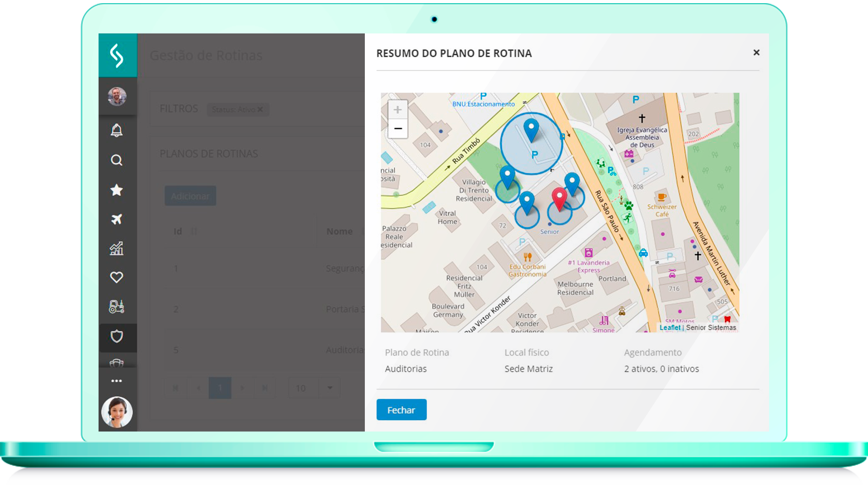Open the chart analytics icon

click(x=117, y=249)
